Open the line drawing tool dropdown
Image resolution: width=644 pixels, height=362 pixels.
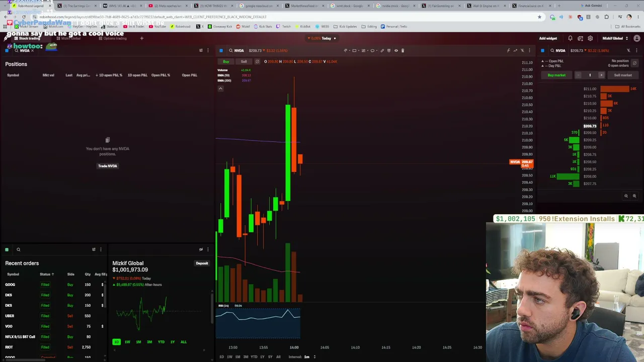click(x=347, y=50)
